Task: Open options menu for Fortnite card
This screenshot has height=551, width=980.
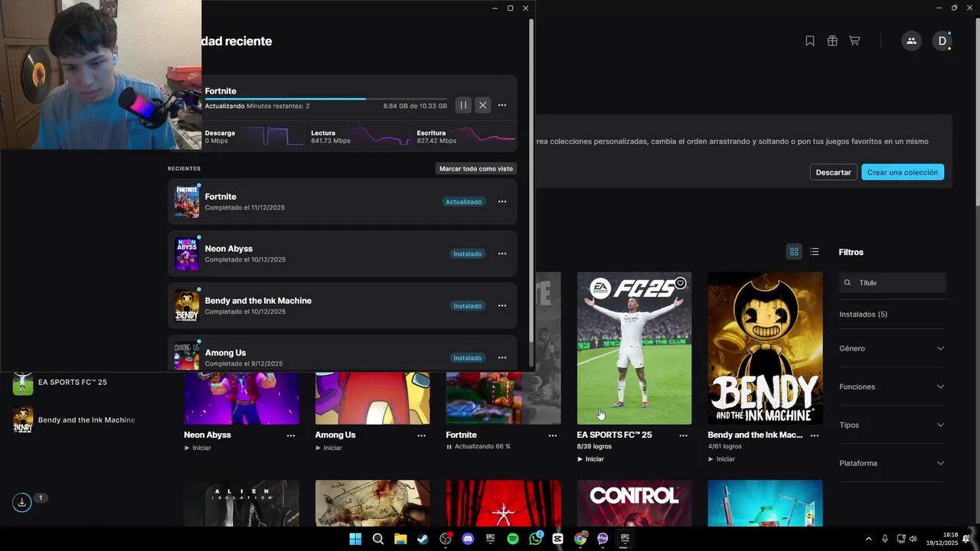Action: [553, 435]
